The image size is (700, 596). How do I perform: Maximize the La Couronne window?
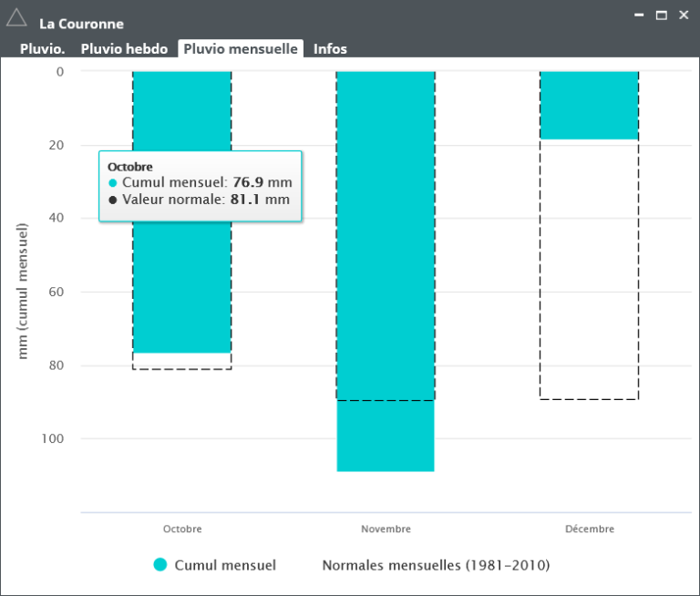point(662,15)
